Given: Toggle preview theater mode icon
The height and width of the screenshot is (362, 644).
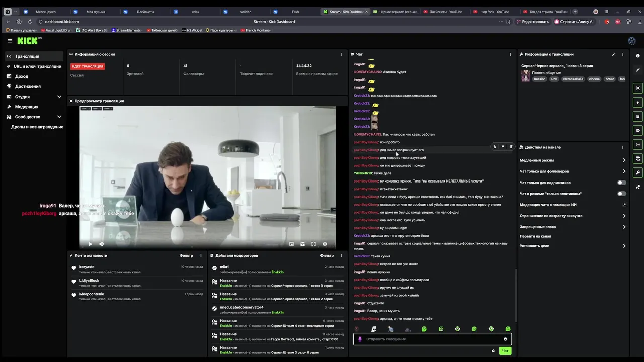Looking at the screenshot, I should [x=302, y=244].
